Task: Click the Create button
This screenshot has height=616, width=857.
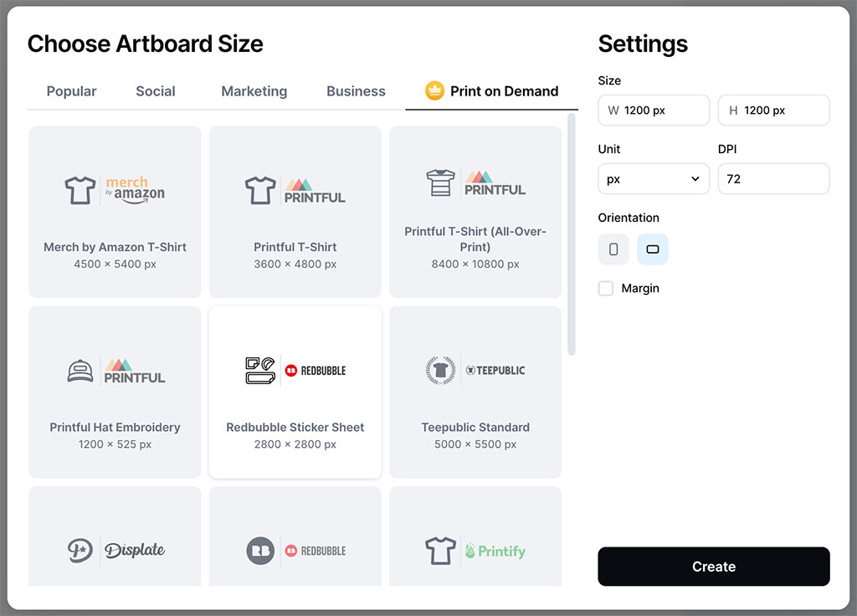Action: [714, 567]
